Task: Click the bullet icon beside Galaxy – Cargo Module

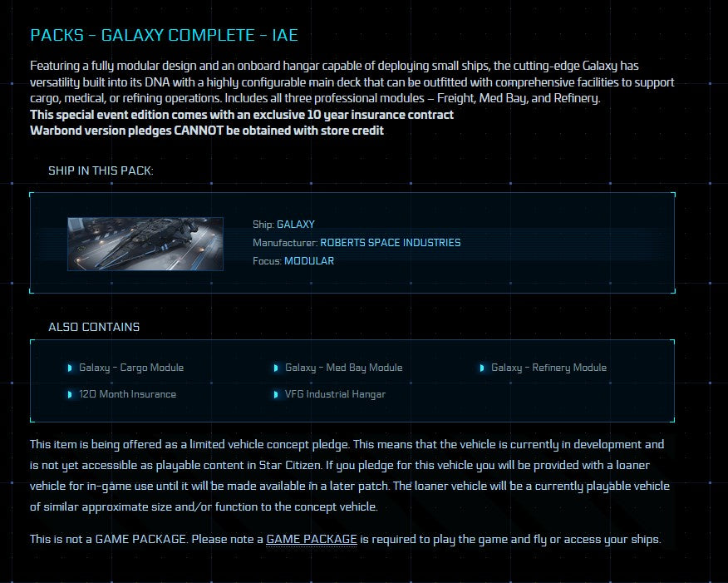Action: point(70,368)
